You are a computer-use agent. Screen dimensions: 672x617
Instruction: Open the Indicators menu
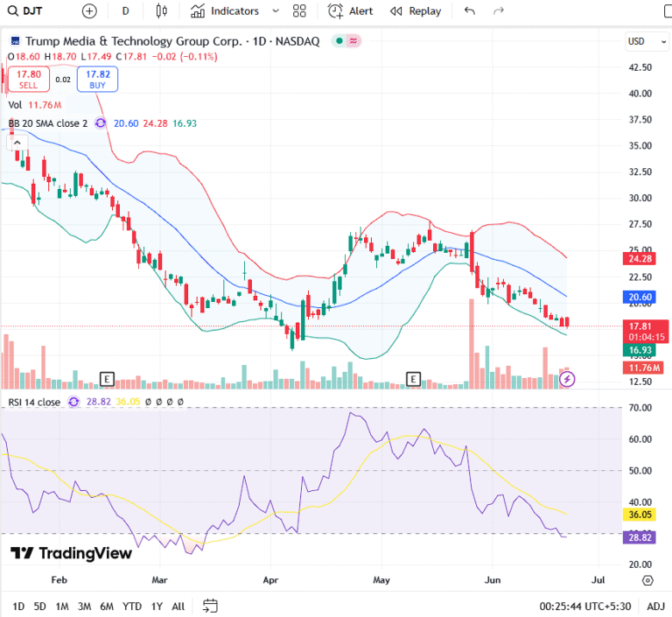225,11
